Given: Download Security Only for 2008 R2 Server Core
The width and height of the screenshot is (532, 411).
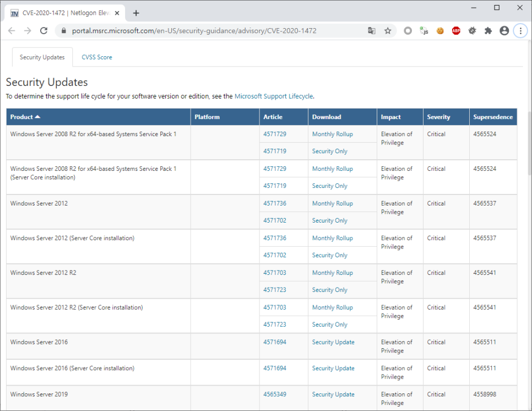Looking at the screenshot, I should pyautogui.click(x=330, y=186).
